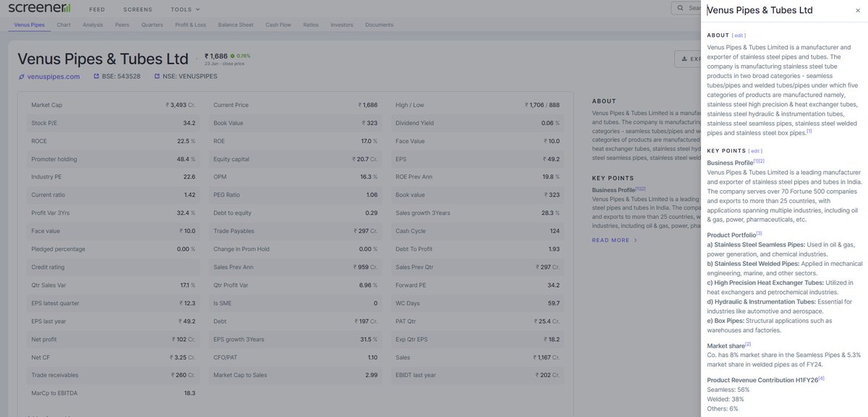
Task: Click the green price-change indicator dot
Action: 233,56
